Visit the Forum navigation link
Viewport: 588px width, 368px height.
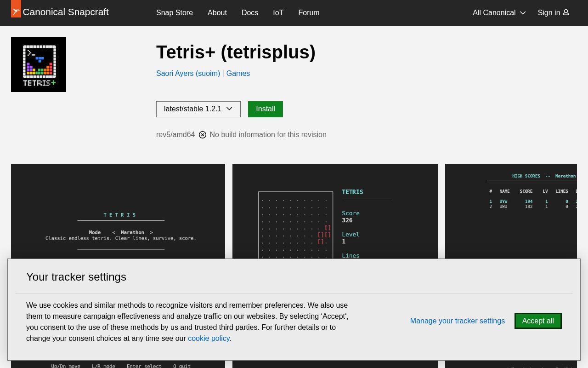[x=309, y=12]
